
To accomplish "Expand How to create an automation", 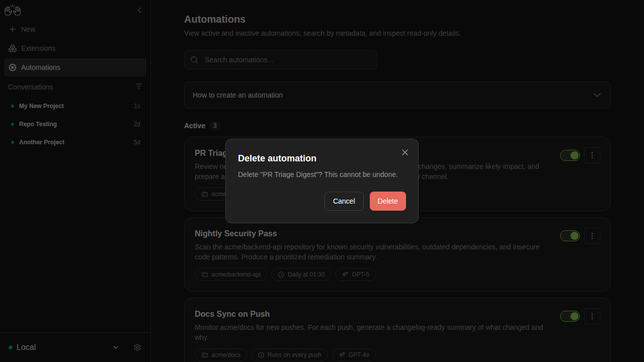I will click(397, 95).
